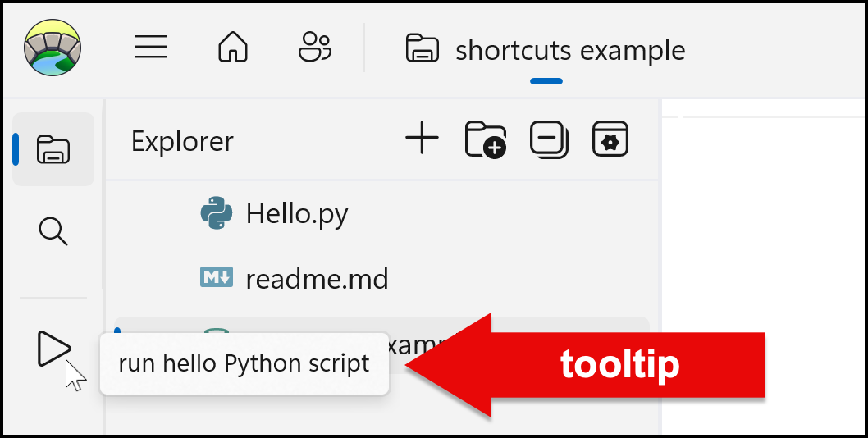
Task: Click the Python icon next to Hello.py
Action: pos(217,213)
